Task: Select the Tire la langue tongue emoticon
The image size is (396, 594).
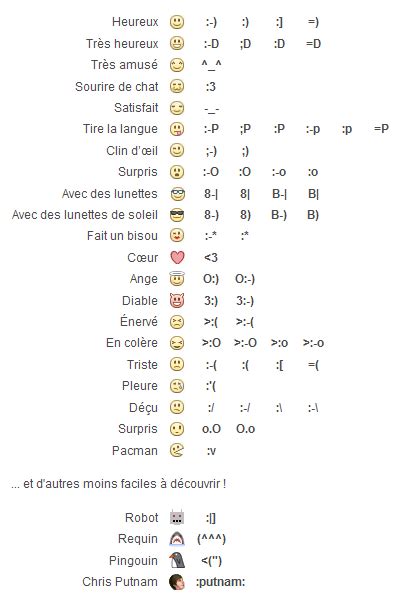Action: click(177, 129)
